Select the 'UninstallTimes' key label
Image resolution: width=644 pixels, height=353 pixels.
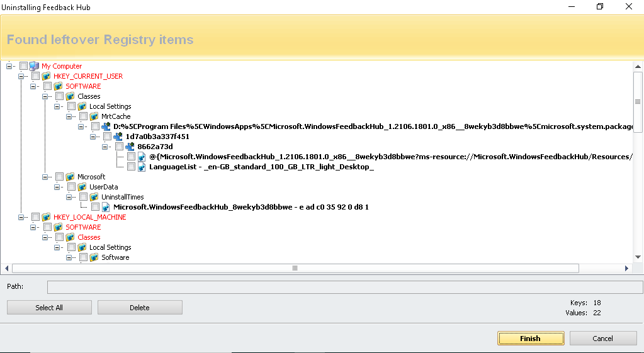point(122,196)
